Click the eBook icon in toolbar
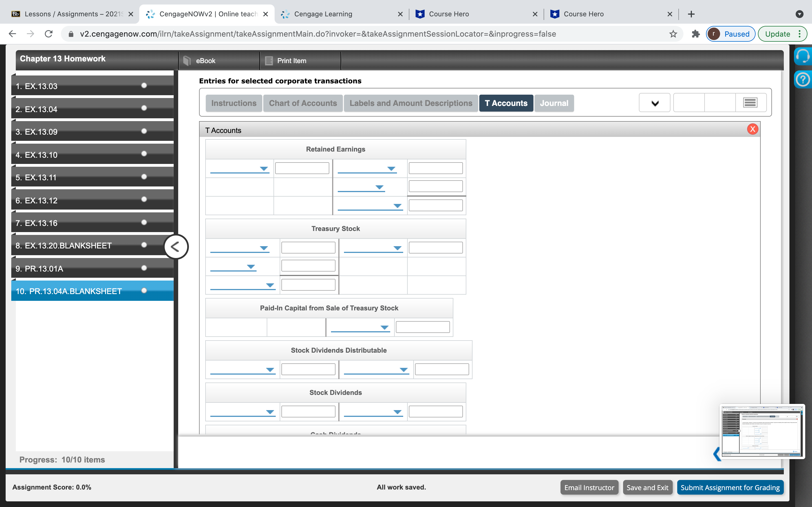812x507 pixels. (187, 61)
